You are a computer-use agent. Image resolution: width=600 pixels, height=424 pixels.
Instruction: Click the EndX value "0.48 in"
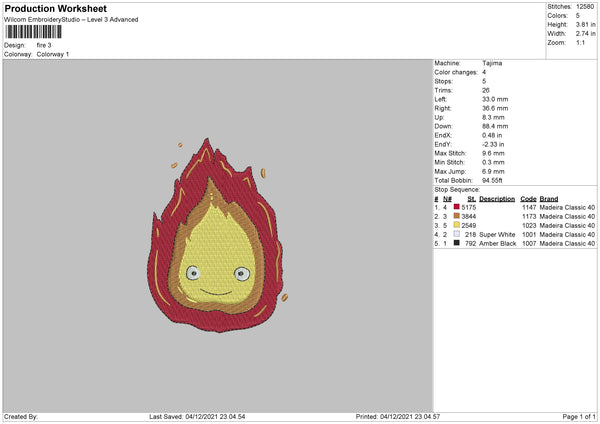(492, 135)
